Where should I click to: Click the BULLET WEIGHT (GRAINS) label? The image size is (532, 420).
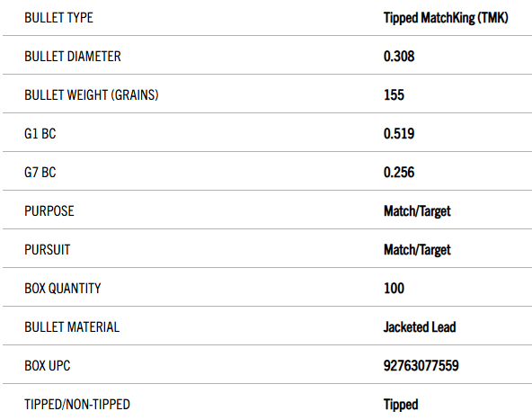pyautogui.click(x=92, y=95)
